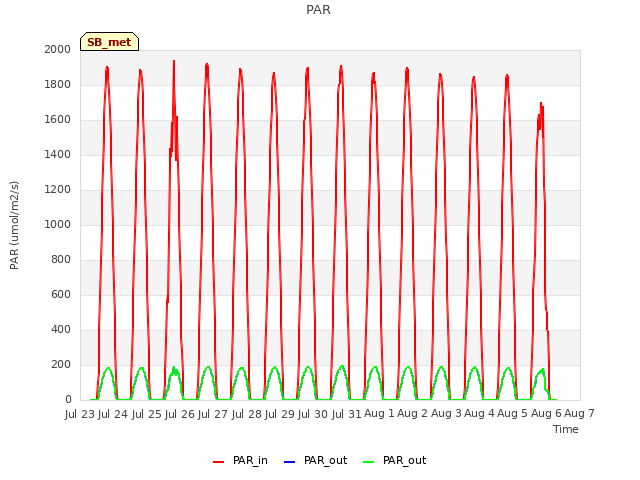Click the Time x-axis title

[566, 429]
